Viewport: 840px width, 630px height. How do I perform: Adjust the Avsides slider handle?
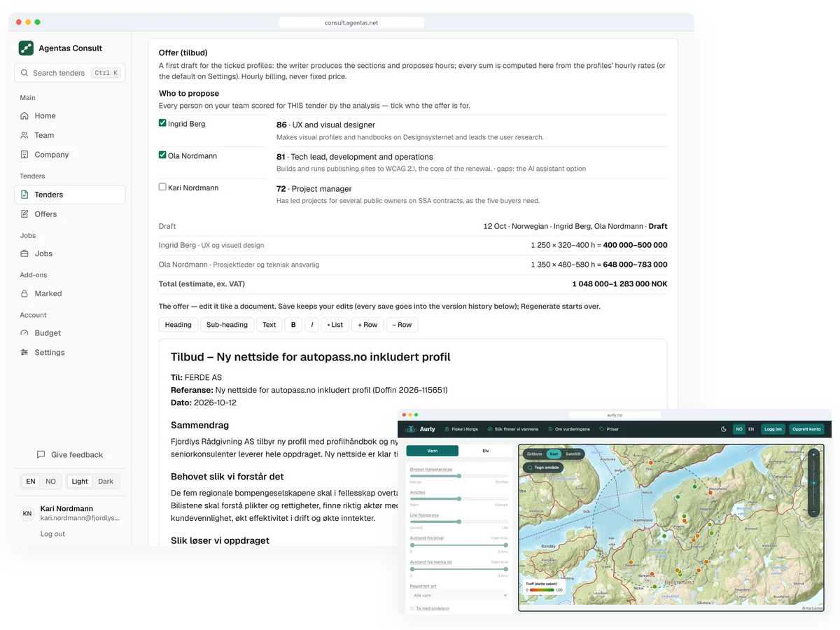click(x=459, y=498)
